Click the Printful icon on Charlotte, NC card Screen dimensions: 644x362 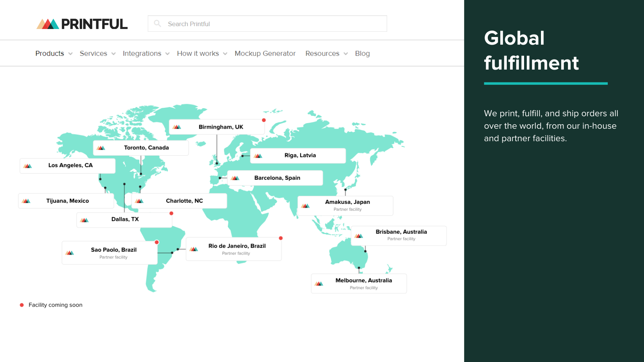(139, 201)
